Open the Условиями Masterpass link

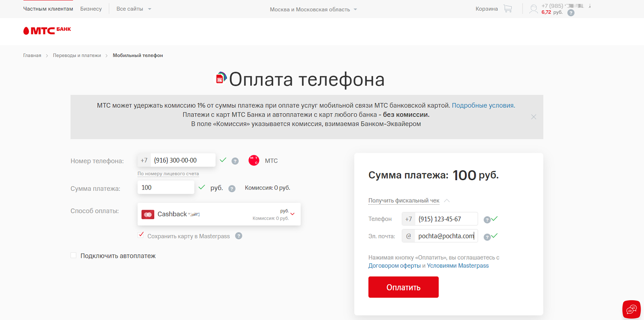pos(458,266)
